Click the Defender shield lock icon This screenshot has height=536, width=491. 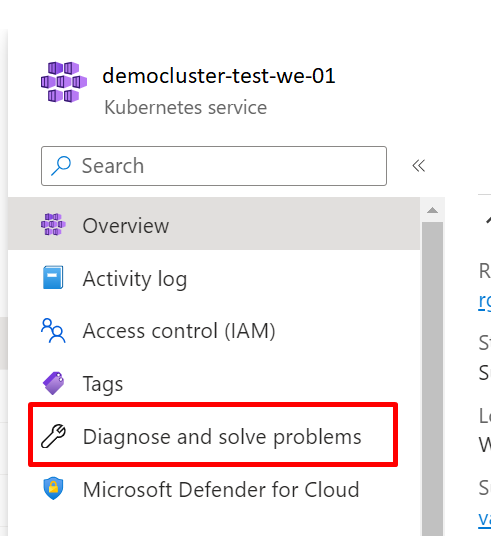(x=53, y=488)
